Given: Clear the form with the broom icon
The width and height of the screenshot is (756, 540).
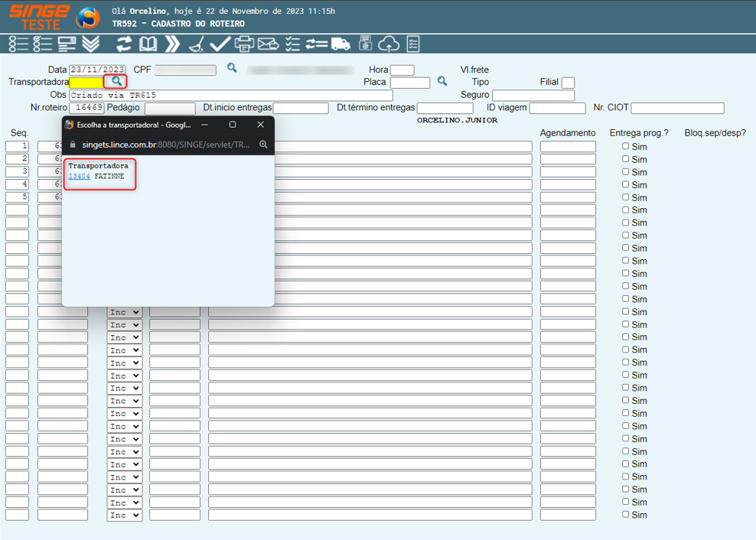Looking at the screenshot, I should pyautogui.click(x=196, y=44).
